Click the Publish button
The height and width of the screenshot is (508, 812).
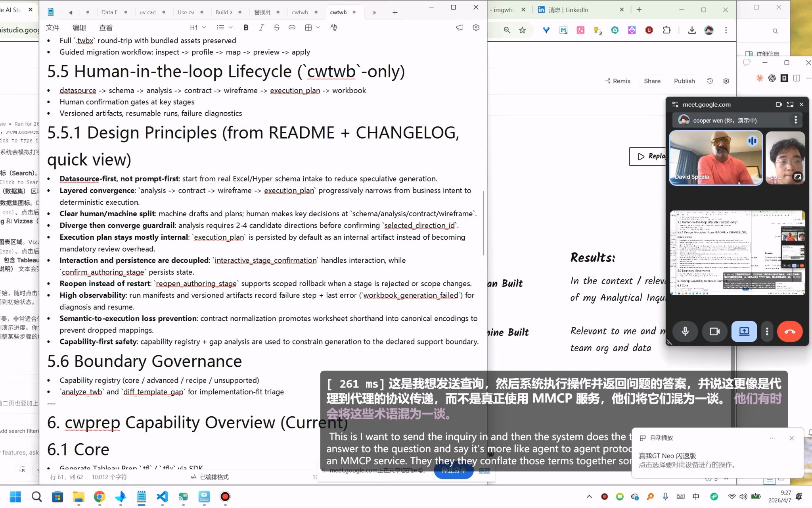click(684, 81)
